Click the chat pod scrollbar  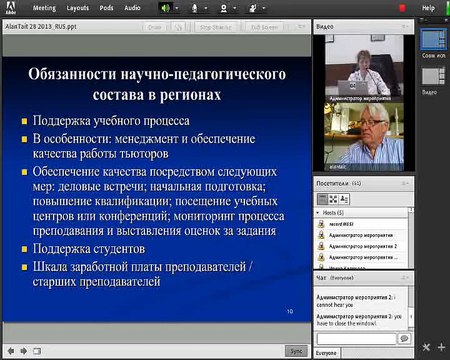coord(411,308)
